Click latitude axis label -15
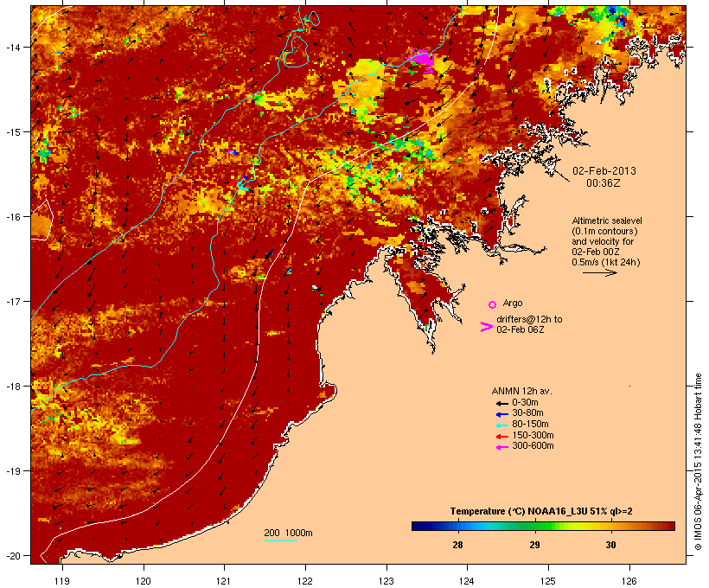This screenshot has width=709, height=588. 12,131
